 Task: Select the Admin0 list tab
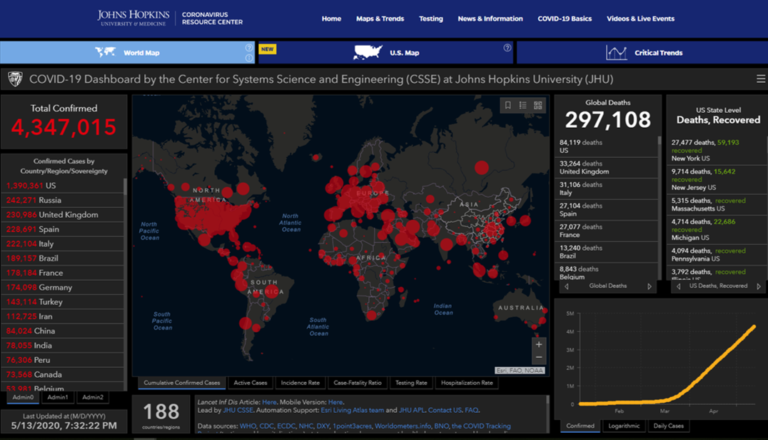[x=23, y=397]
